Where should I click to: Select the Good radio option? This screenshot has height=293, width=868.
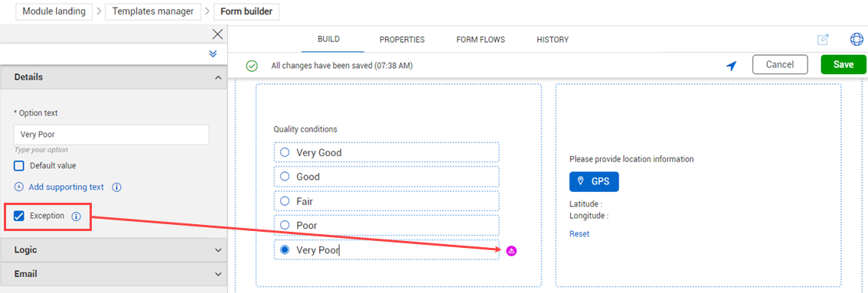pos(285,177)
